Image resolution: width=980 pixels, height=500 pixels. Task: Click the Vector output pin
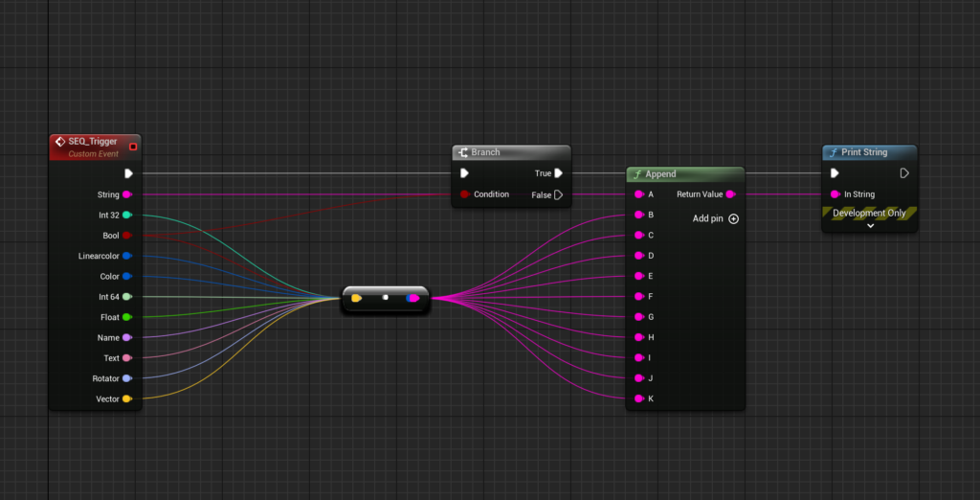point(127,398)
